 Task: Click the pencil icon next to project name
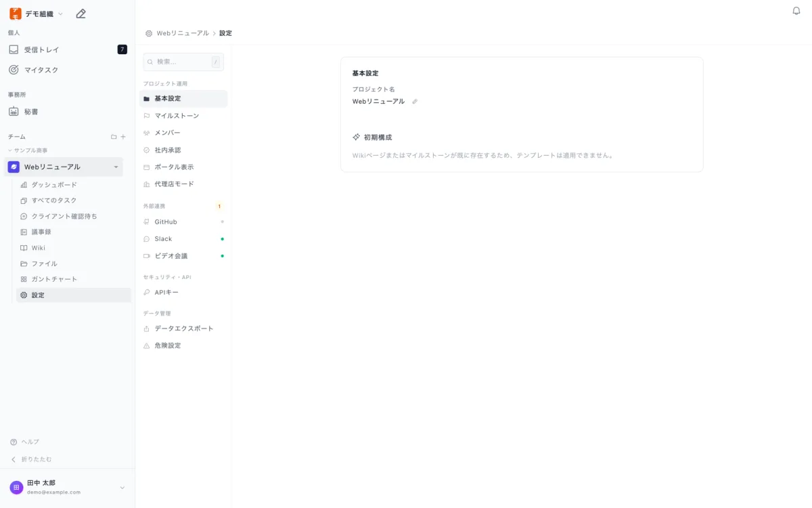(415, 102)
